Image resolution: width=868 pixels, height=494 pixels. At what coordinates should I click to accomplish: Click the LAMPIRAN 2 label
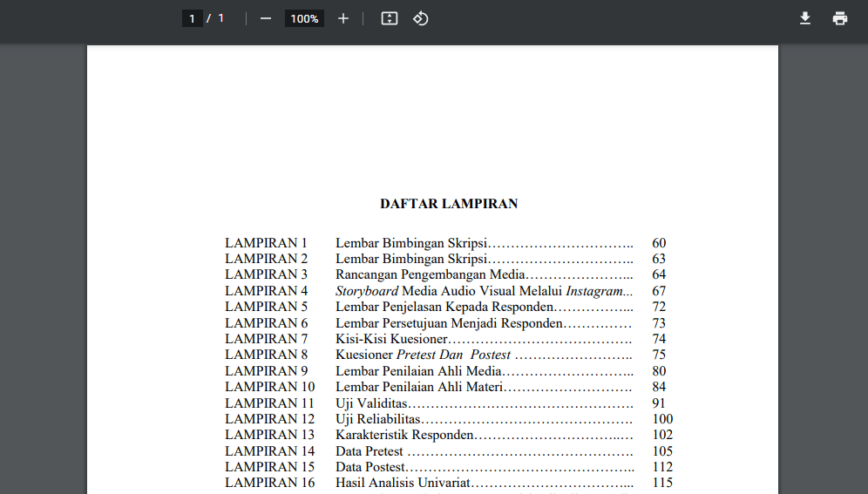click(x=266, y=259)
